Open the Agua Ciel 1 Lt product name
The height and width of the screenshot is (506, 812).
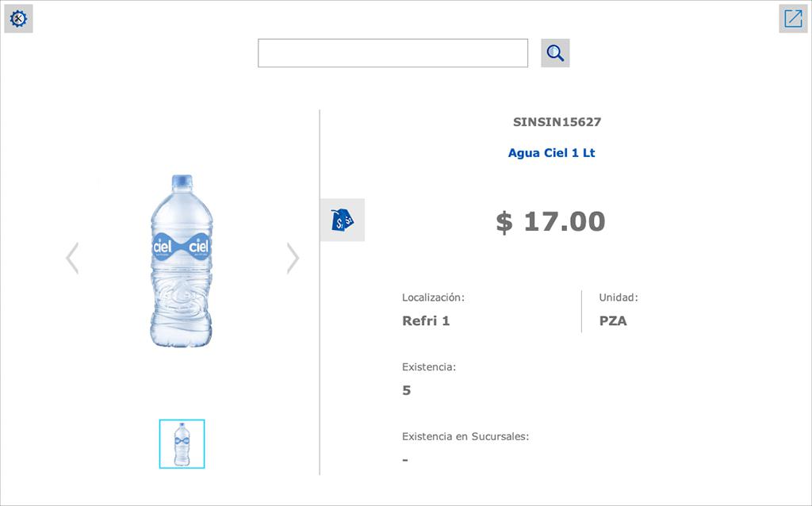coord(551,153)
